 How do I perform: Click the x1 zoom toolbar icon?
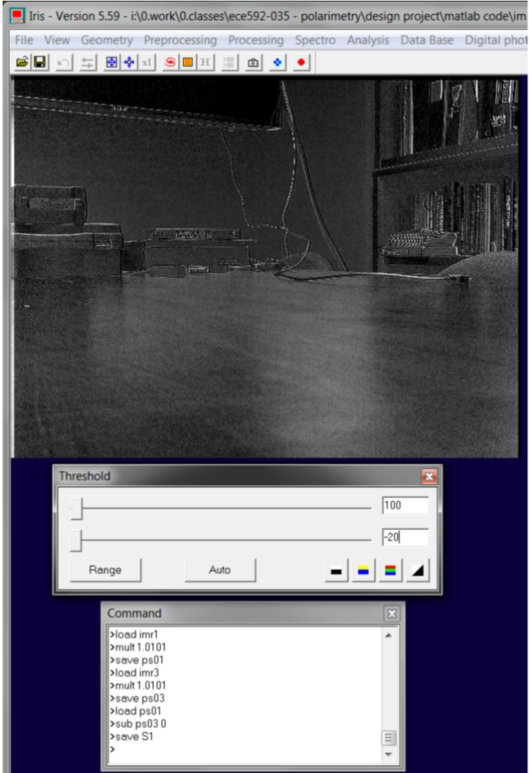pos(146,63)
